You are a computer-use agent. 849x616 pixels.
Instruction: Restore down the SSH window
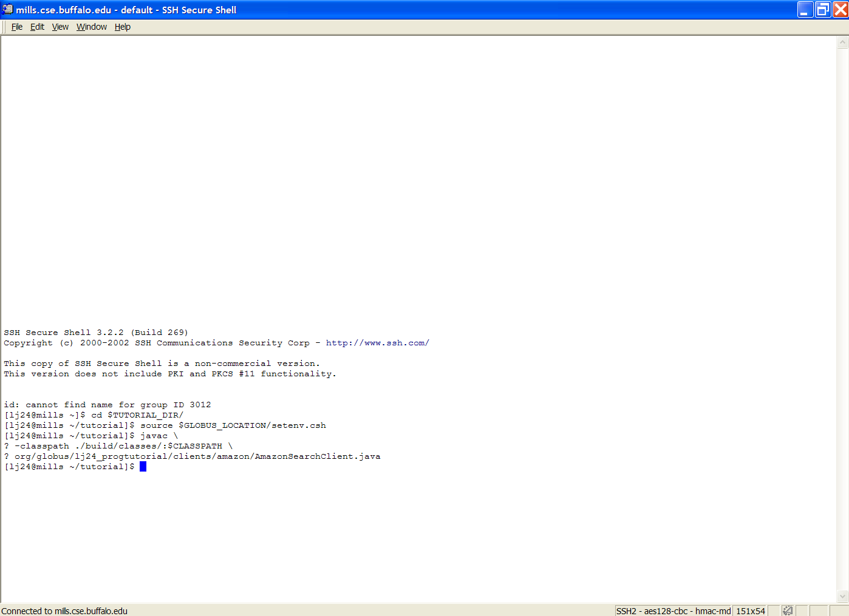coord(823,10)
